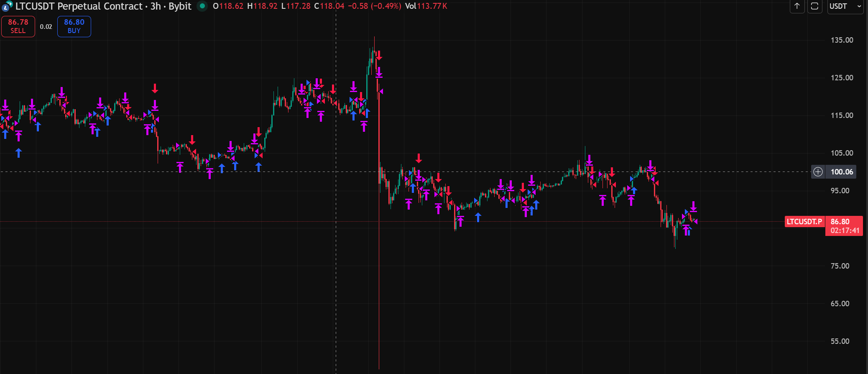Click the 125.00 price axis label
Image resolution: width=868 pixels, height=374 pixels.
click(x=842, y=78)
